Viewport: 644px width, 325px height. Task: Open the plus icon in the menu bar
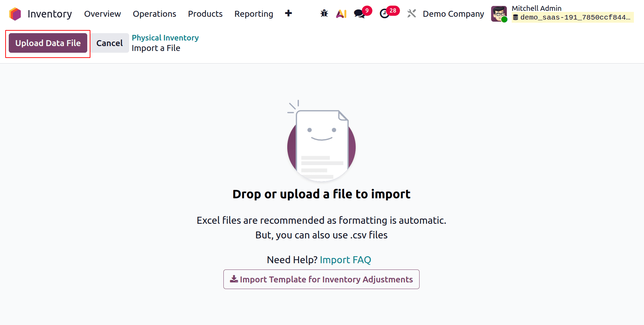point(288,13)
